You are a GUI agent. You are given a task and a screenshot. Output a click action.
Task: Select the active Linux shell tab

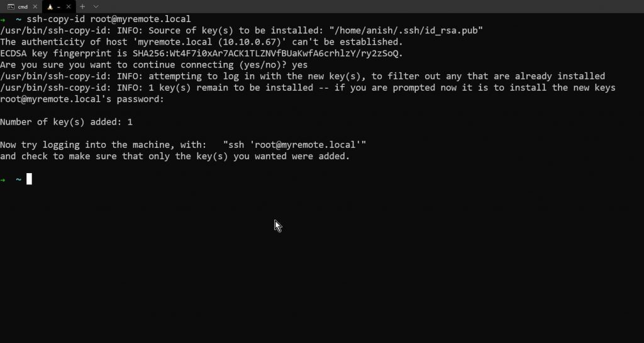pyautogui.click(x=58, y=6)
